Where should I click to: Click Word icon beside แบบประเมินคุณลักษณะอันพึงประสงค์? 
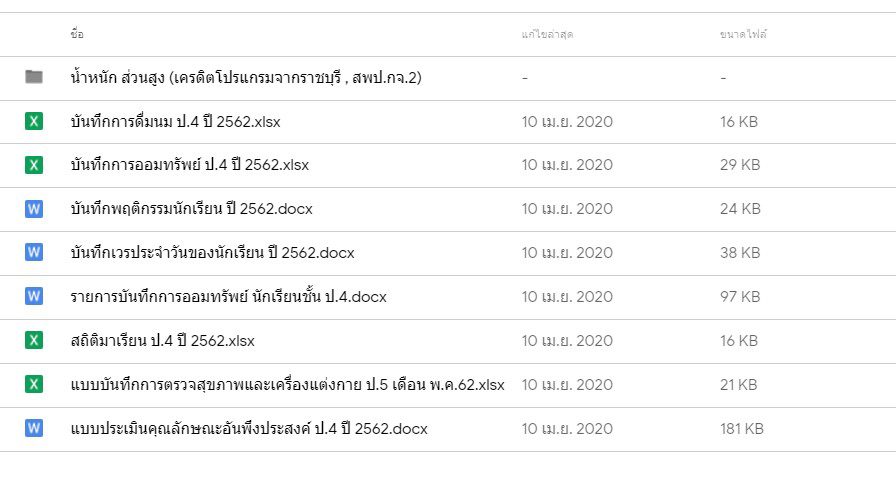[34, 428]
